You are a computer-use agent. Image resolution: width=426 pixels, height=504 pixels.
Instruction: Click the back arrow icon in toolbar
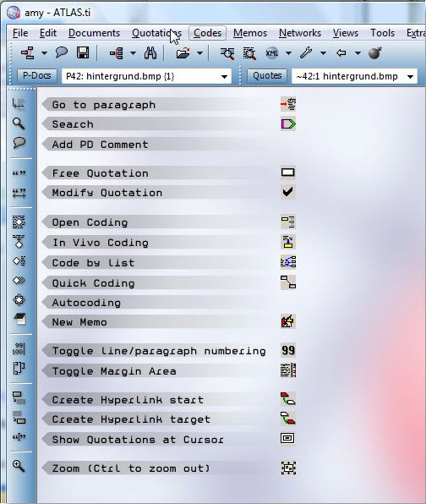click(x=341, y=52)
